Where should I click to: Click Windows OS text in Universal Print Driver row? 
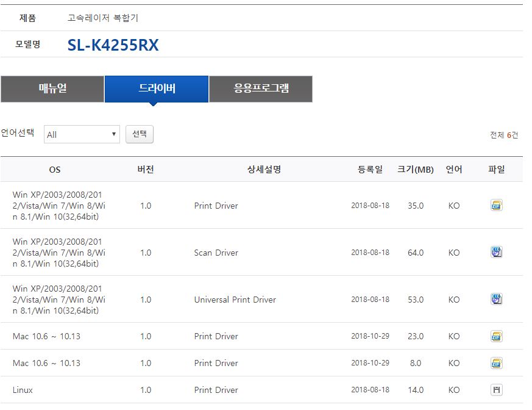pos(59,300)
